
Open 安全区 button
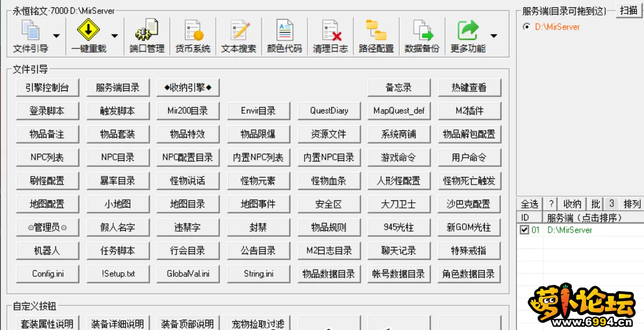click(x=329, y=204)
